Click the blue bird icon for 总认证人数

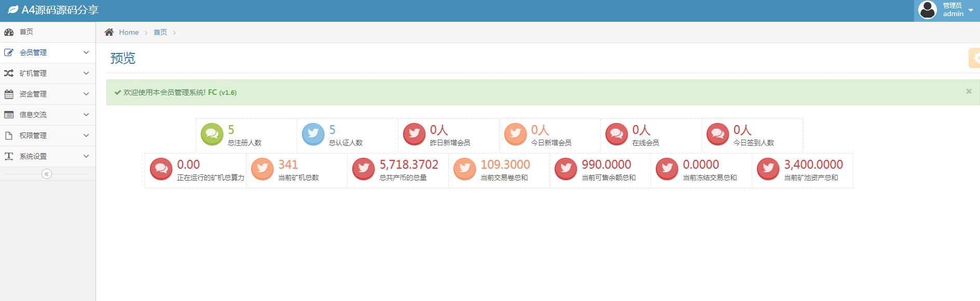(313, 134)
